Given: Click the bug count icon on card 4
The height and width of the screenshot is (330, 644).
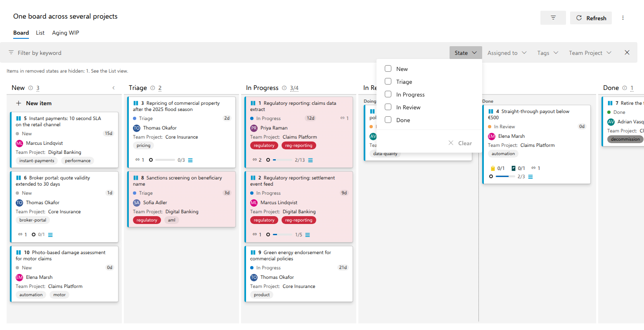Looking at the screenshot, I should 492,168.
